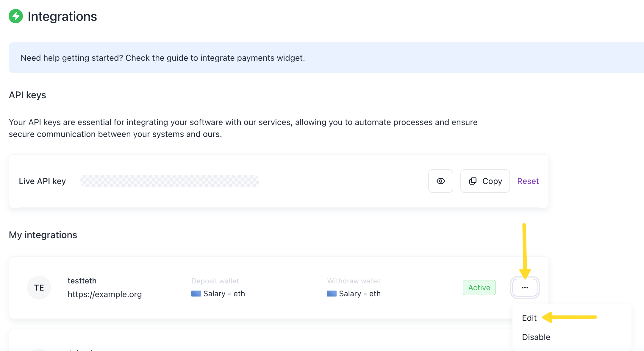Click the Live API key label
The height and width of the screenshot is (351, 644).
click(42, 181)
